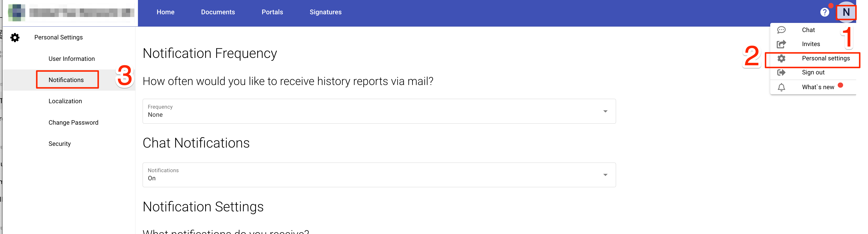Click the Sign out arrow icon

click(x=782, y=72)
